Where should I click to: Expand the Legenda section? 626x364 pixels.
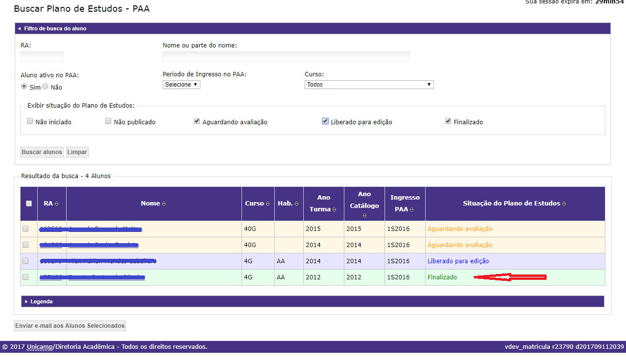(313, 301)
